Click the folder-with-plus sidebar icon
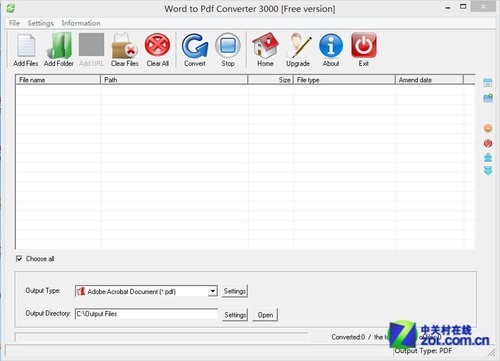The width and height of the screenshot is (500, 361). (x=488, y=98)
